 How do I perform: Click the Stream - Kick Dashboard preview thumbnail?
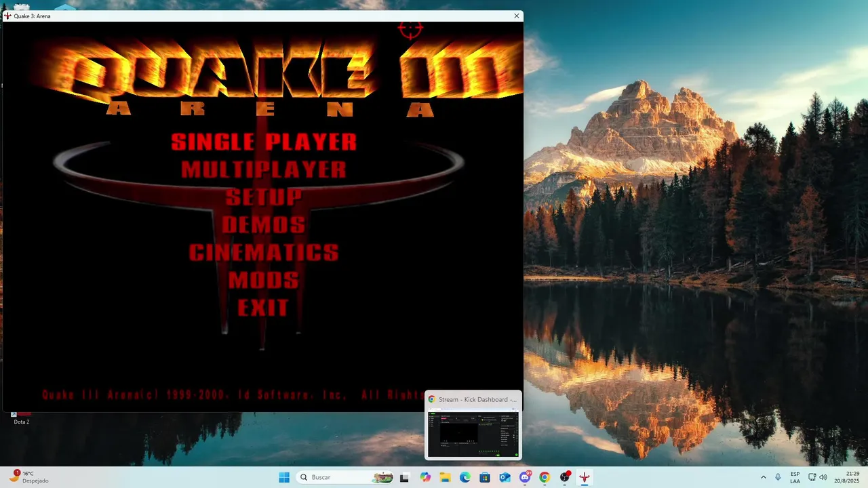(473, 425)
